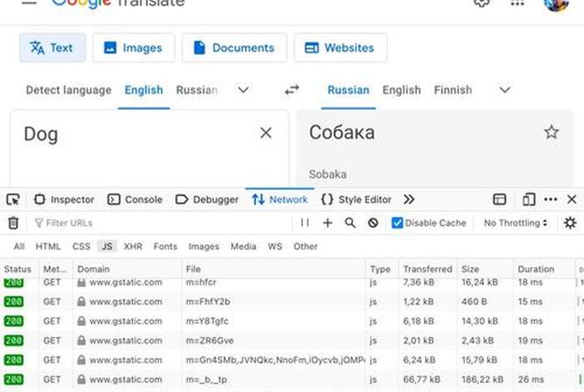The width and height of the screenshot is (584, 392).
Task: Toggle the JS request filter
Action: (107, 246)
